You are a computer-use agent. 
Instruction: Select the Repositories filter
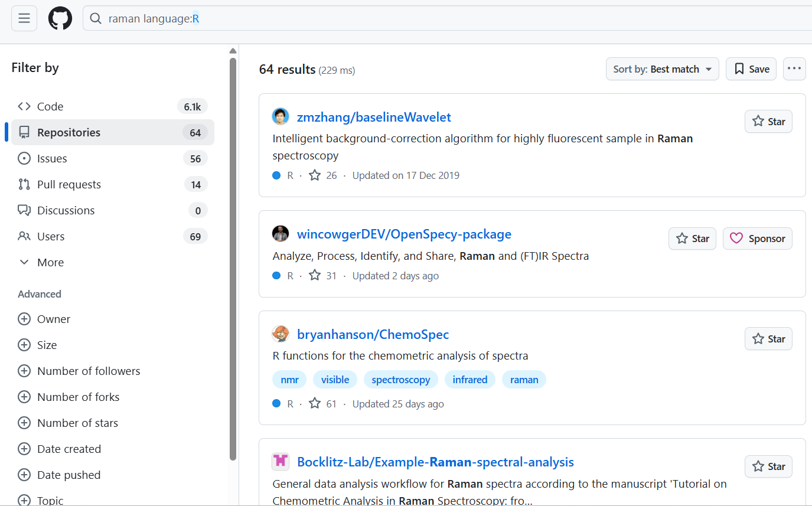[x=113, y=132]
